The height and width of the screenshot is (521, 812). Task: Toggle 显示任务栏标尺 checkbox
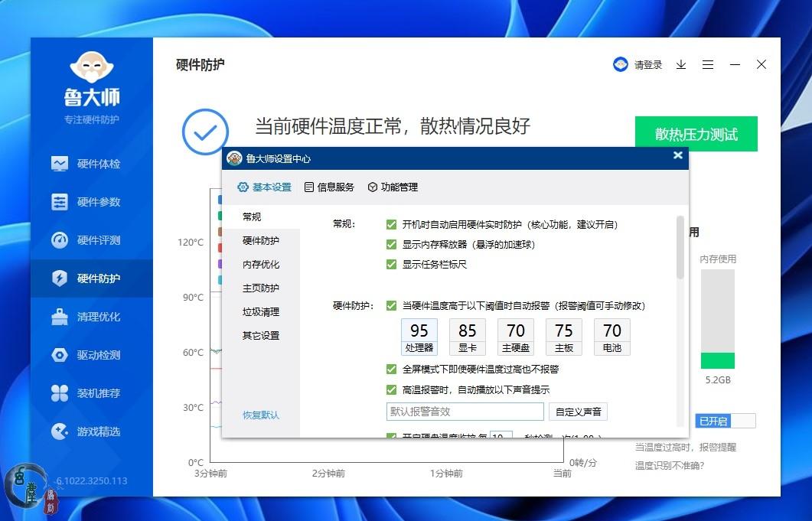[392, 265]
